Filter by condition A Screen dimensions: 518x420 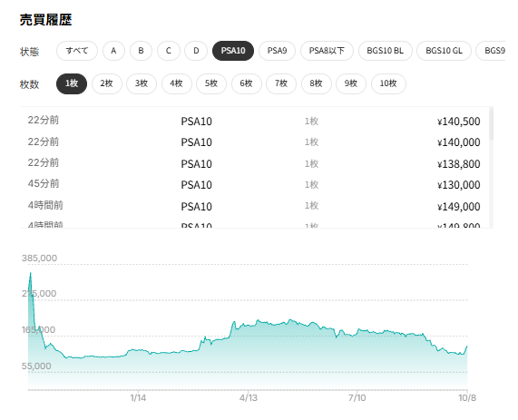point(113,51)
